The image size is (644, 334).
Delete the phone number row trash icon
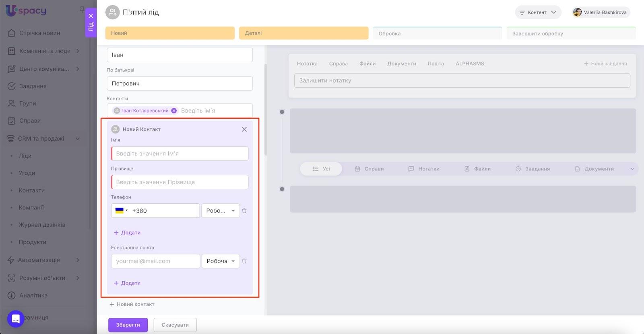click(x=244, y=211)
